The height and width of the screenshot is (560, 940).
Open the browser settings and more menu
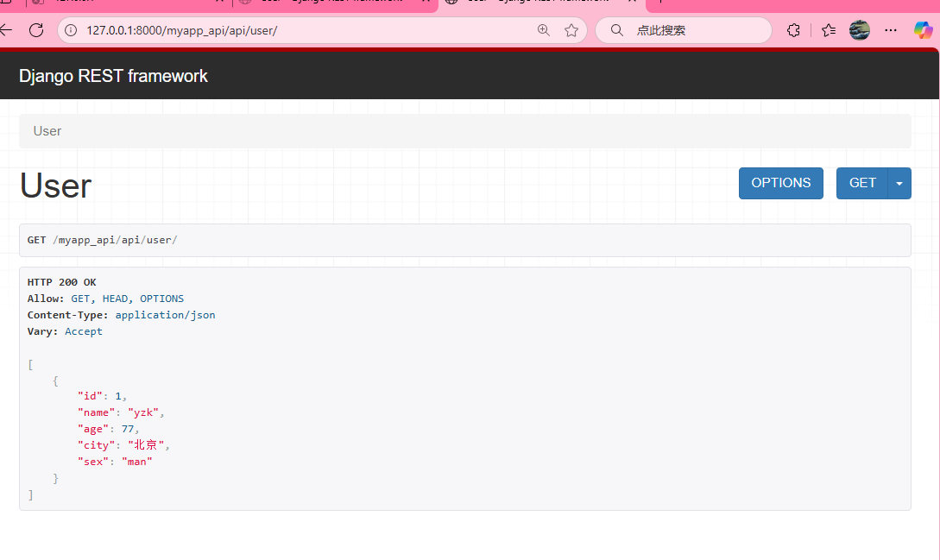(891, 30)
